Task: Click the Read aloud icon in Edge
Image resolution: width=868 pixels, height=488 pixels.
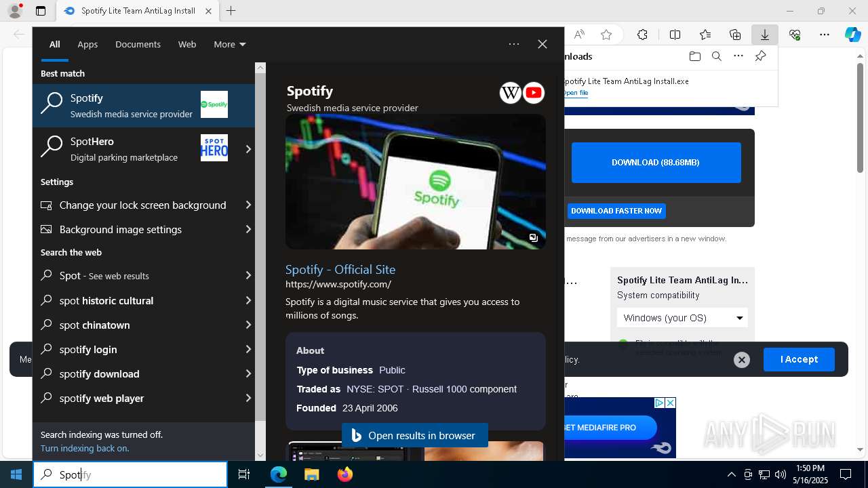Action: pos(579,35)
